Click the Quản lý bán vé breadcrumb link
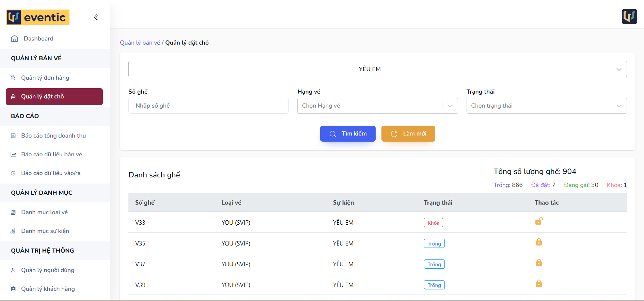 point(140,43)
